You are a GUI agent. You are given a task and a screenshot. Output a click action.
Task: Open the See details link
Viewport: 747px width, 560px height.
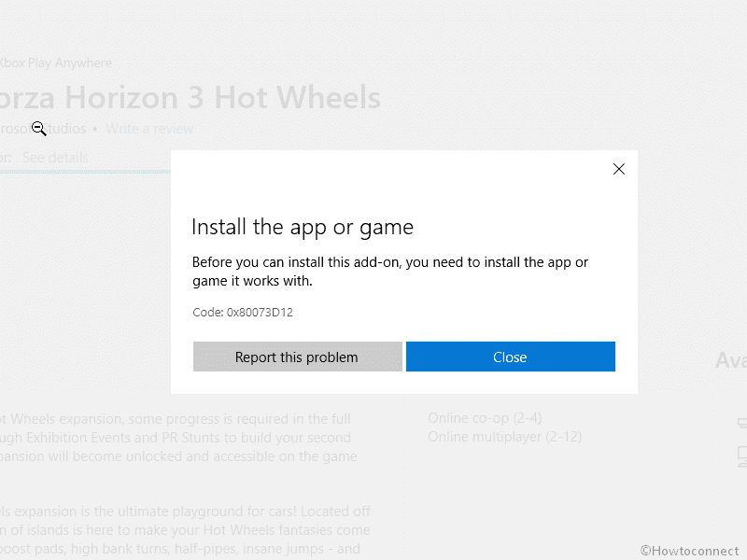point(55,158)
